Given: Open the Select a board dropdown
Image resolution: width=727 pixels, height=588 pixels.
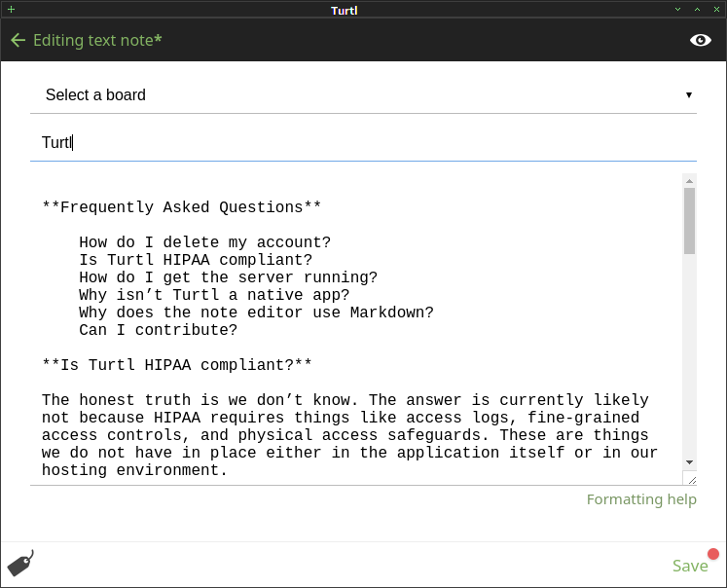Looking at the screenshot, I should (364, 94).
